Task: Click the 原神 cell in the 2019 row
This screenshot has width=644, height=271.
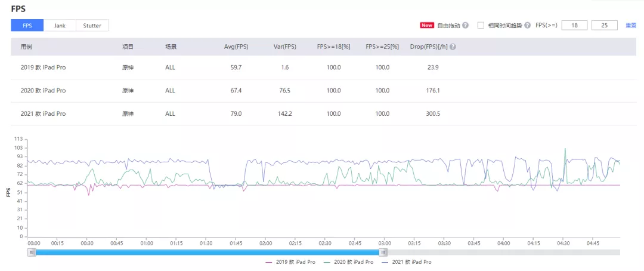Action: coord(128,67)
